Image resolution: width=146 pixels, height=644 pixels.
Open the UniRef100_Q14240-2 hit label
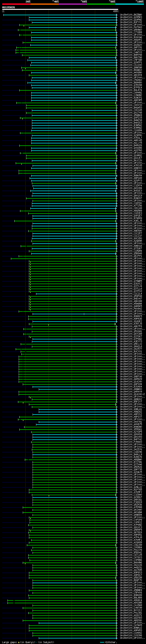point(132,394)
